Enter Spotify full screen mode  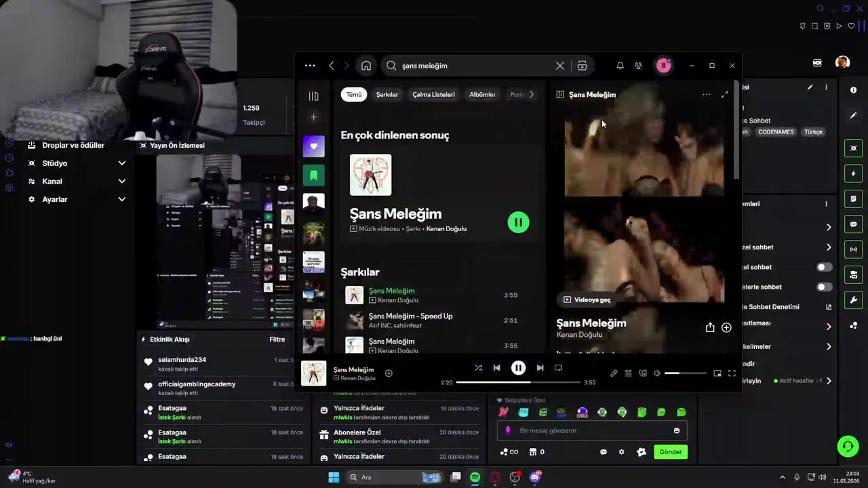(x=732, y=373)
